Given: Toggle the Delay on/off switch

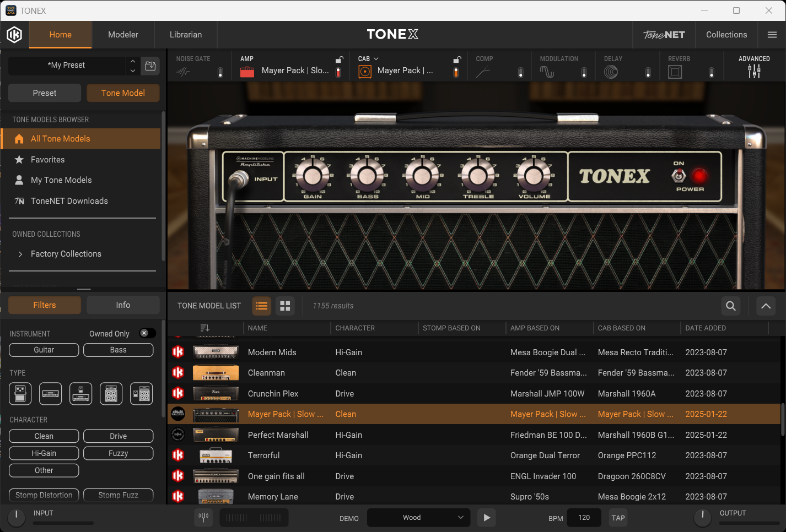Looking at the screenshot, I should click(648, 72).
